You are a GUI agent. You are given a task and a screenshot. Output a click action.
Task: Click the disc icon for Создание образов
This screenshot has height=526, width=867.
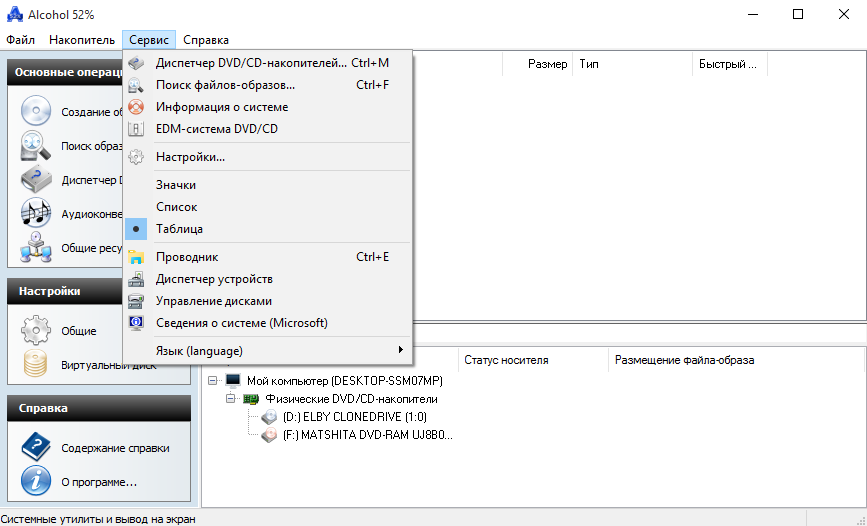pyautogui.click(x=36, y=111)
